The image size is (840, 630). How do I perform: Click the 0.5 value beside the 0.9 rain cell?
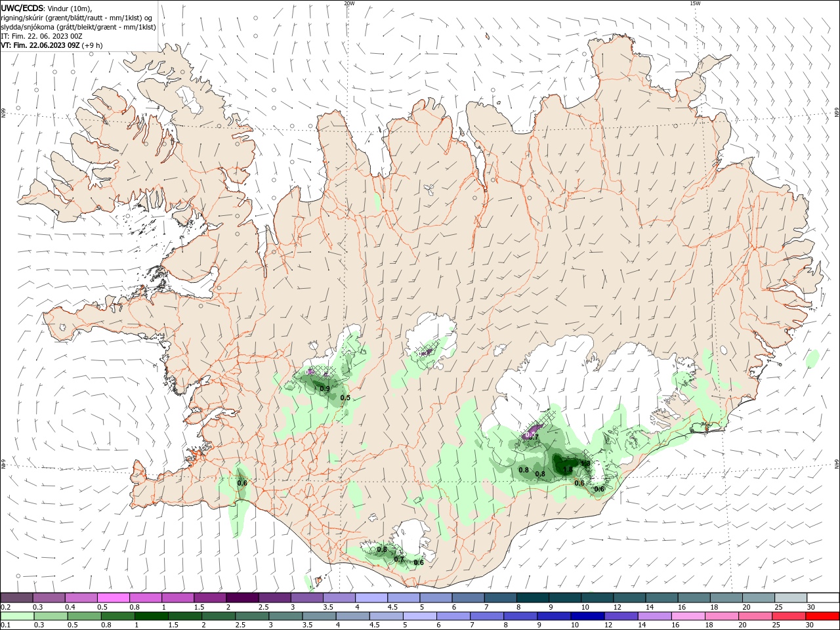tap(345, 398)
